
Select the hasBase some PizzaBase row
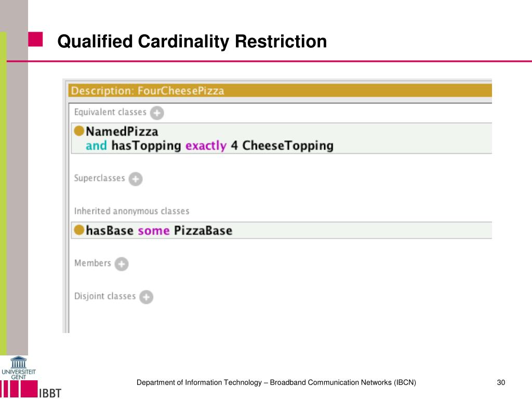pos(281,230)
